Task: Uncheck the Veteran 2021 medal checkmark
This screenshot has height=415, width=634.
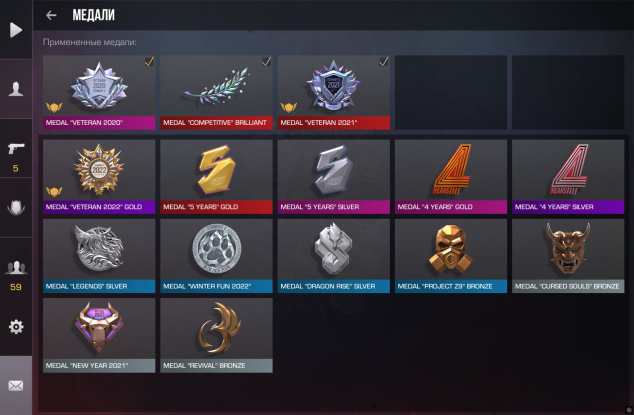Action: pos(384,61)
